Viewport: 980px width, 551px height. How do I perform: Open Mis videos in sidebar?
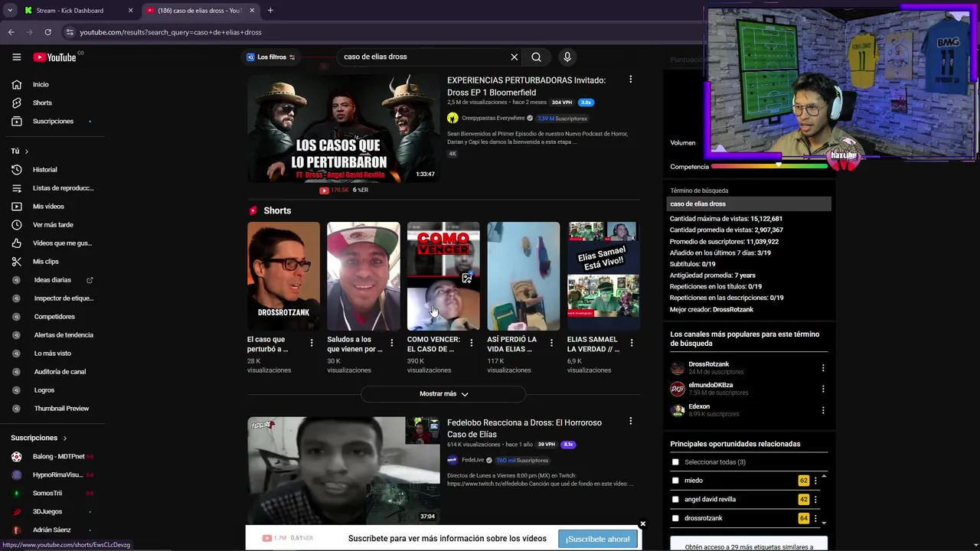[x=48, y=206]
